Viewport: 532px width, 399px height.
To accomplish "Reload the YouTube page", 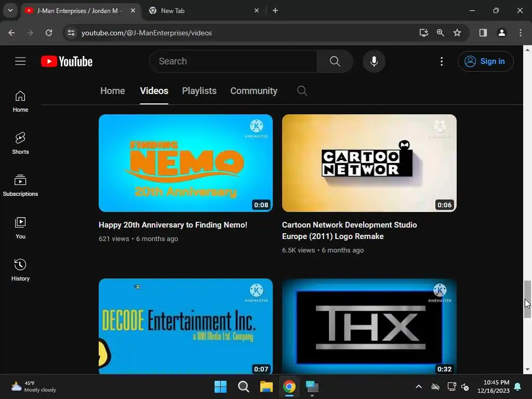I will [x=49, y=33].
